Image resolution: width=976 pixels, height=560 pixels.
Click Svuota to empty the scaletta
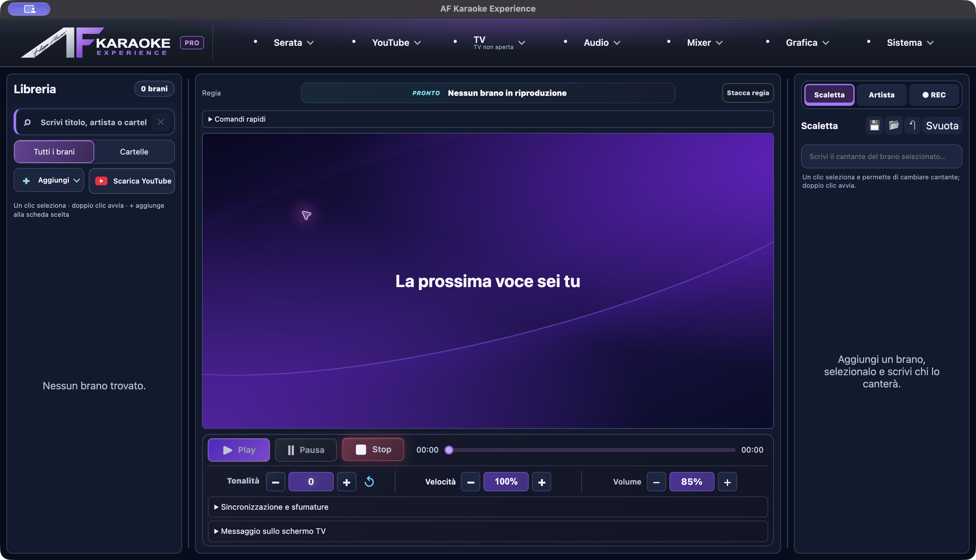pos(942,126)
